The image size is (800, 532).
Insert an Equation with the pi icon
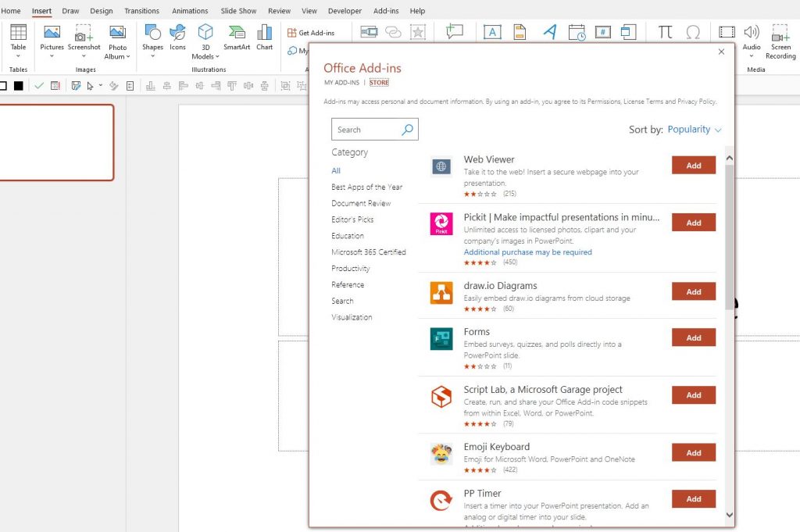point(665,32)
